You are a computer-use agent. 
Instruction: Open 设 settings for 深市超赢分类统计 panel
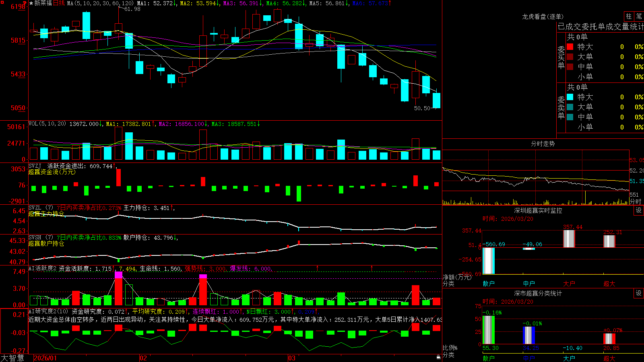[x=639, y=293]
